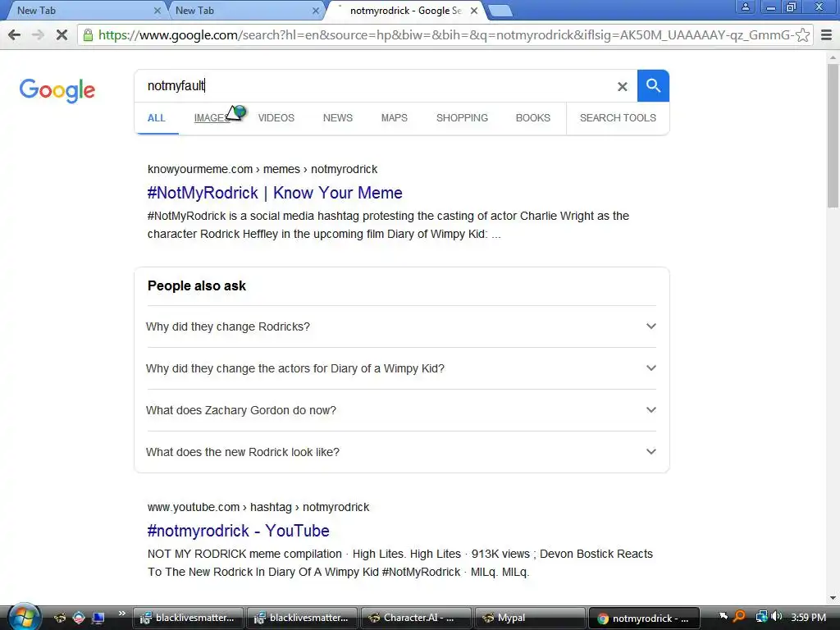Expand 'Why did they change Rodricks?'
840x630 pixels.
coord(401,326)
